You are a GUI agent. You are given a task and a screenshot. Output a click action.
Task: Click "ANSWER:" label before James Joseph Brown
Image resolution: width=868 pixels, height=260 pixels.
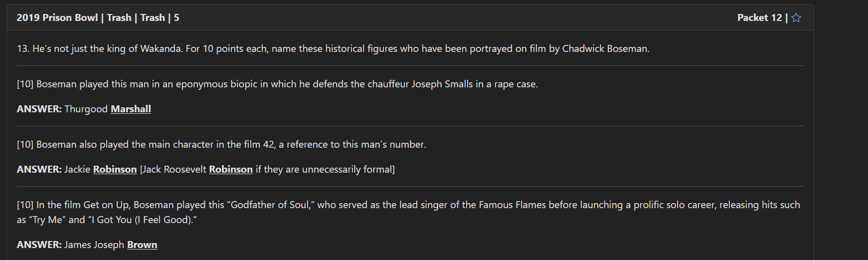click(x=39, y=245)
